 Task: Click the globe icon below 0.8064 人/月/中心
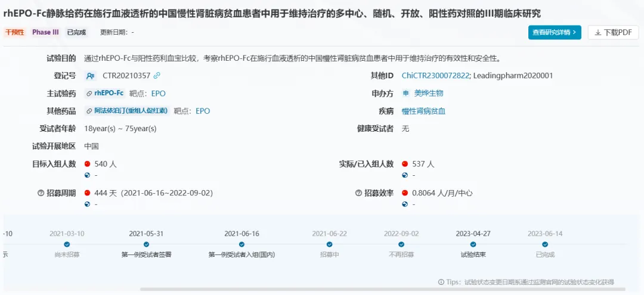(405, 204)
